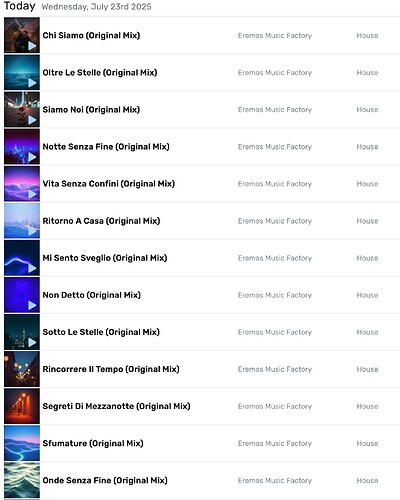
Task: Open Sfumature (Original Mix) title
Action: click(x=93, y=443)
